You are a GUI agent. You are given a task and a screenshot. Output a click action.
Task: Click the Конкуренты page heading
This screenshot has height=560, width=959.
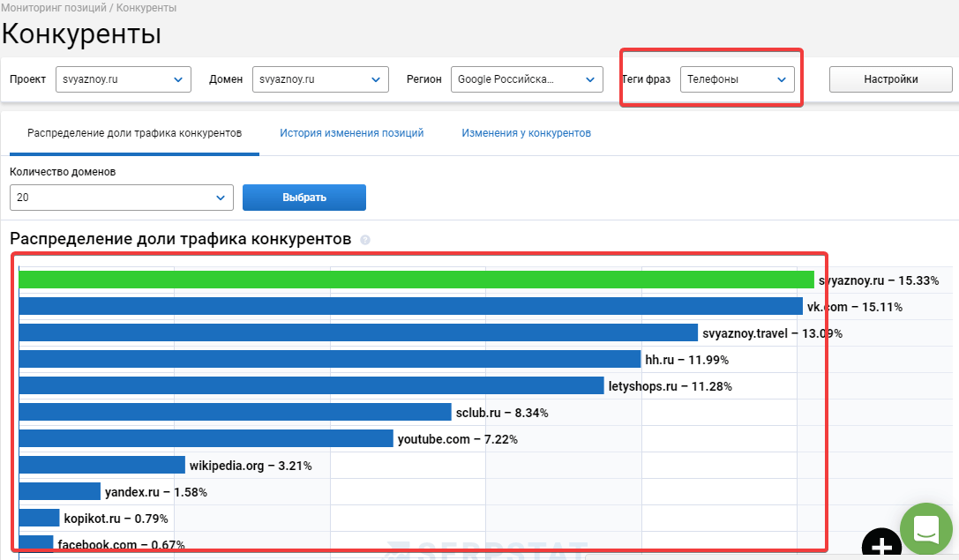(81, 34)
